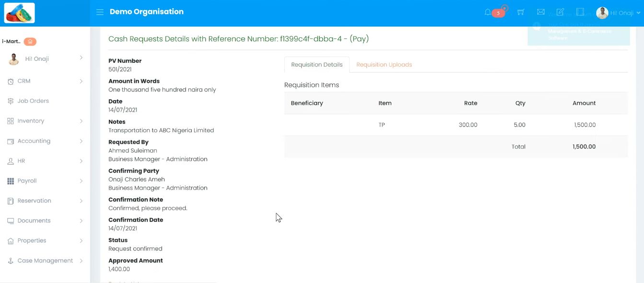Expand the Accounting chevron in sidebar

point(81,141)
